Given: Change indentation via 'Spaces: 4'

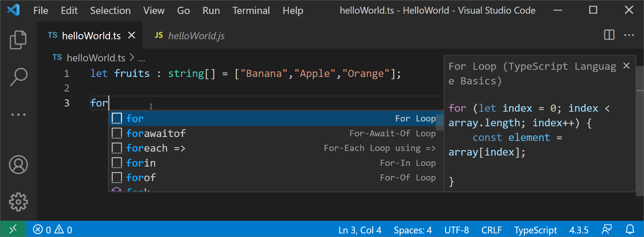Looking at the screenshot, I should [x=413, y=230].
